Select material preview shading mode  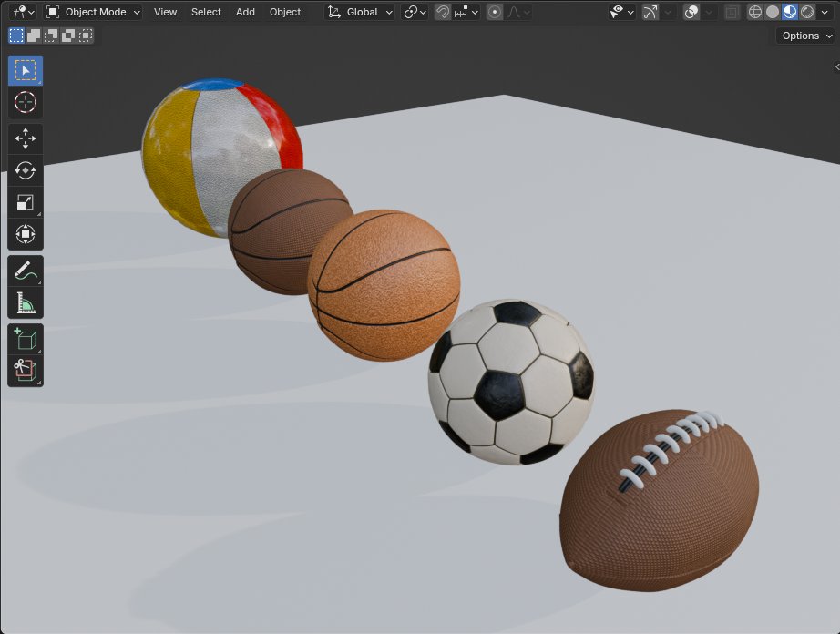click(790, 12)
